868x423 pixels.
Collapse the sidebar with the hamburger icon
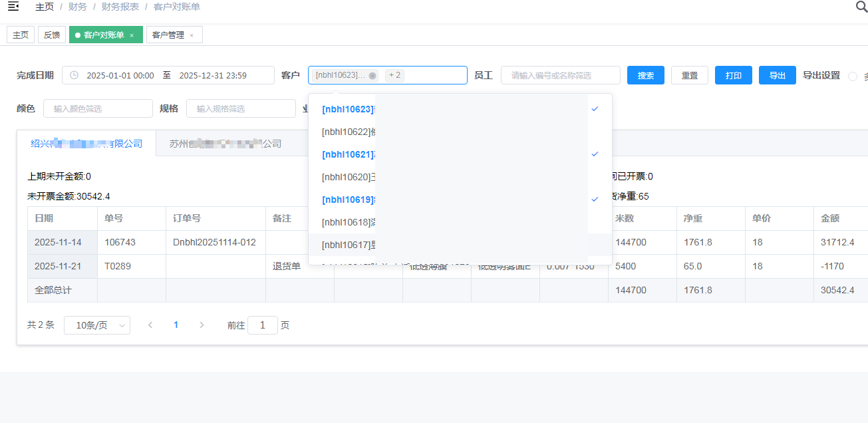[x=13, y=7]
